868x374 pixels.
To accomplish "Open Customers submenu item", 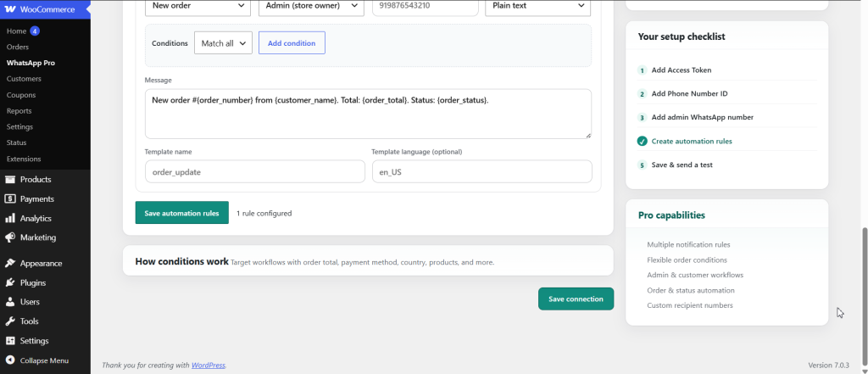I will pos(24,79).
